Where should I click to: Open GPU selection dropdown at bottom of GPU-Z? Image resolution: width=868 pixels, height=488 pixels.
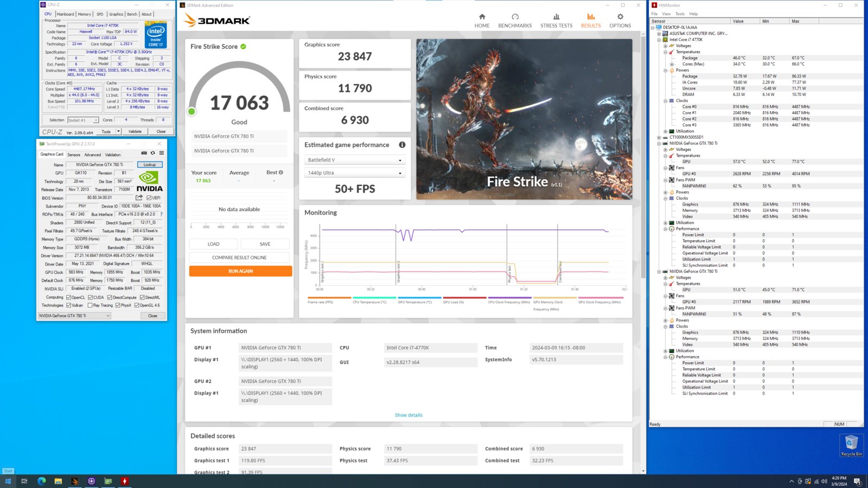(x=74, y=316)
